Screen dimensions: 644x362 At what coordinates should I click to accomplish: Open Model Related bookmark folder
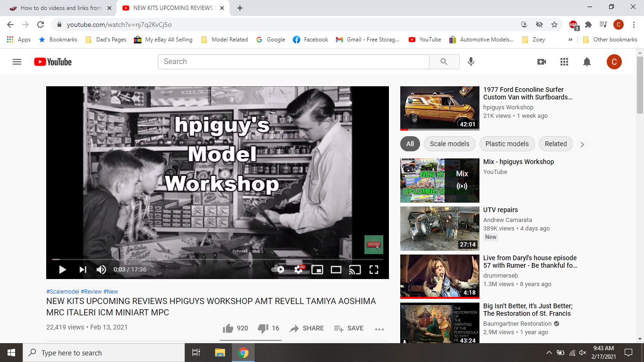click(224, 40)
